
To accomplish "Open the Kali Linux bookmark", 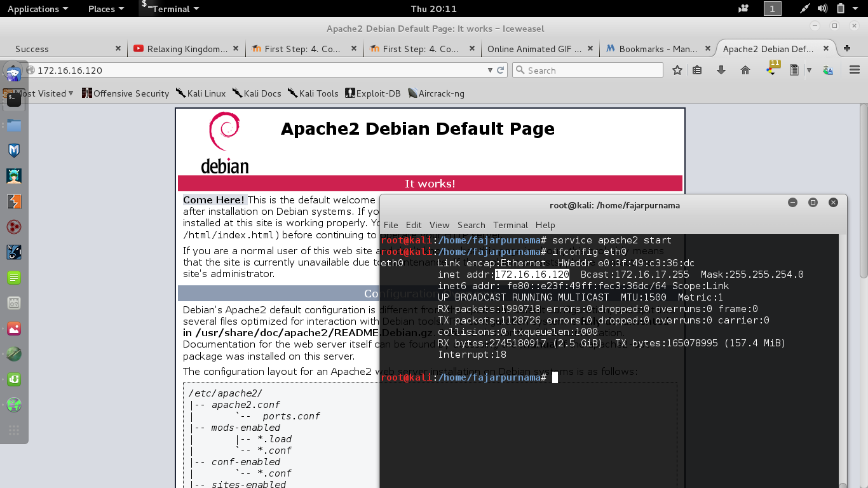I will (200, 93).
